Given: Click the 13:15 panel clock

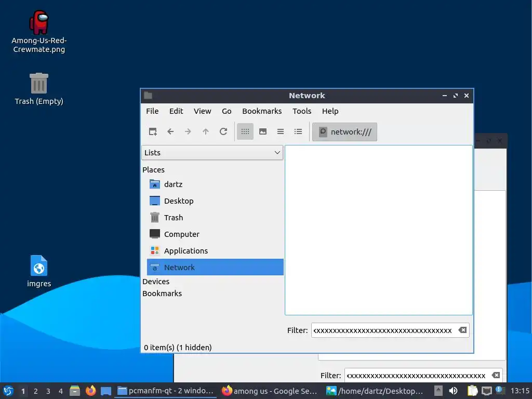Looking at the screenshot, I should [x=520, y=391].
